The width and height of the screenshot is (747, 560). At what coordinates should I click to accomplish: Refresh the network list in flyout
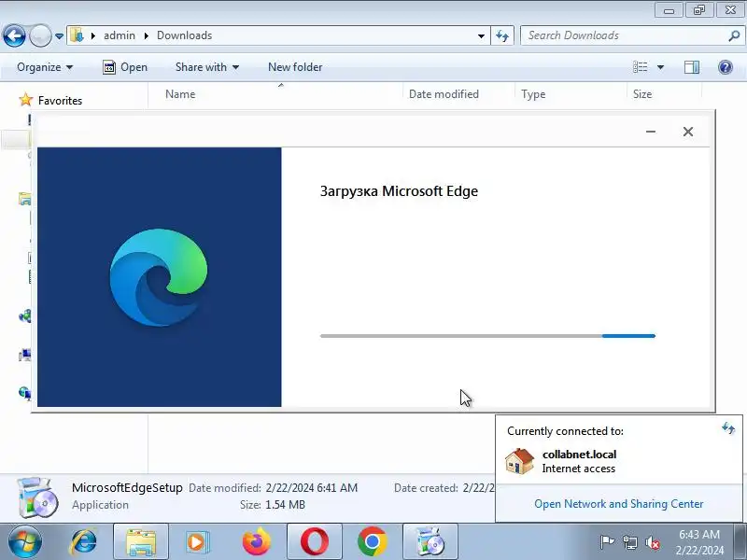tap(728, 428)
